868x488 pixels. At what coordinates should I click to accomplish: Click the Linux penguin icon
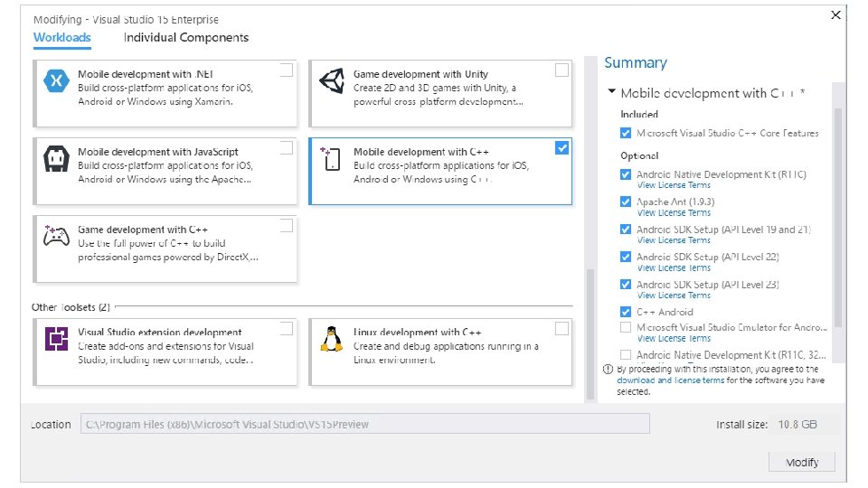332,339
